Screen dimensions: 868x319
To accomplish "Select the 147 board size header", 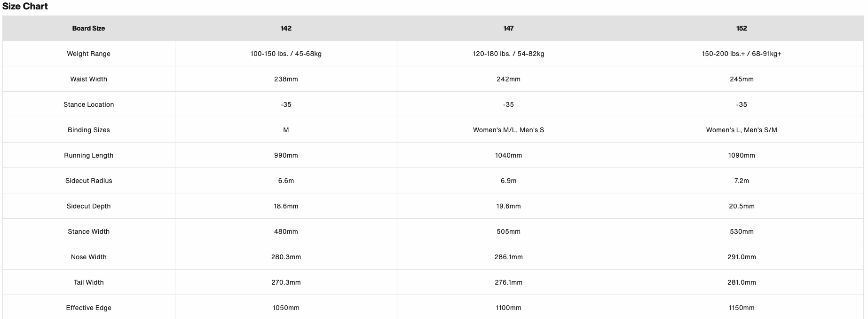I will (508, 28).
